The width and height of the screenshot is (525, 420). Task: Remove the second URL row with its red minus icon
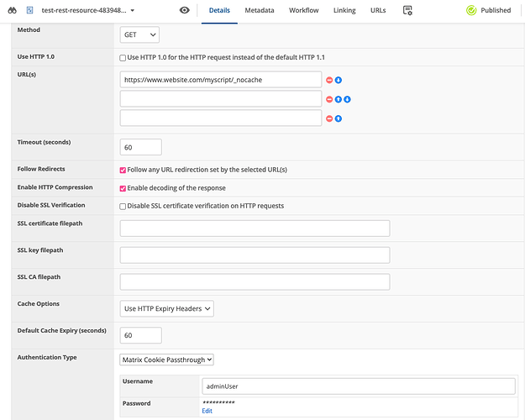(x=329, y=99)
